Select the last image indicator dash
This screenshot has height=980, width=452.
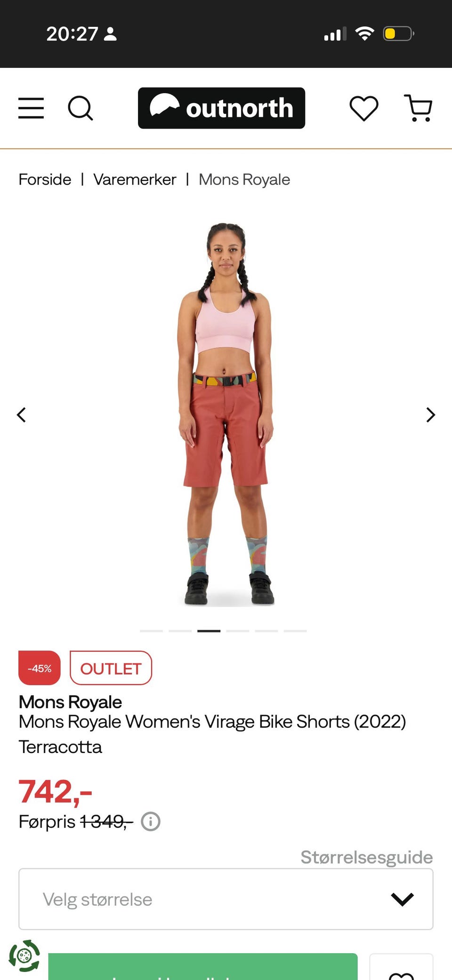pyautogui.click(x=295, y=631)
